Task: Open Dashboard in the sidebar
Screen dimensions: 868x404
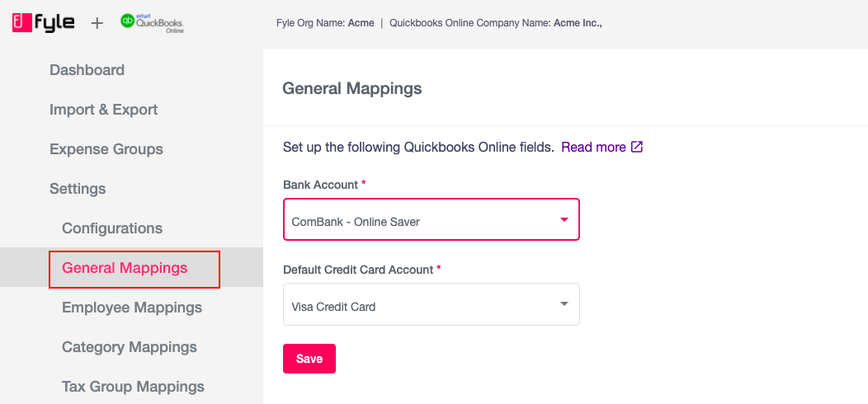Action: coord(87,70)
